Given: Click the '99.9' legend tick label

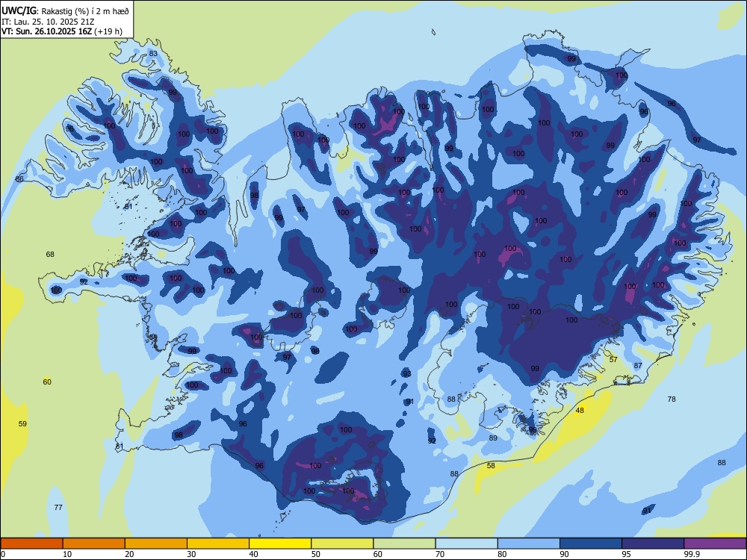Looking at the screenshot, I should click(x=692, y=554).
